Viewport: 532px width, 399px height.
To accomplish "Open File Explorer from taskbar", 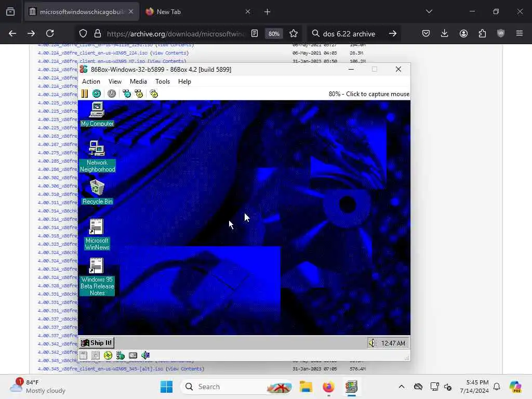I will pyautogui.click(x=305, y=387).
